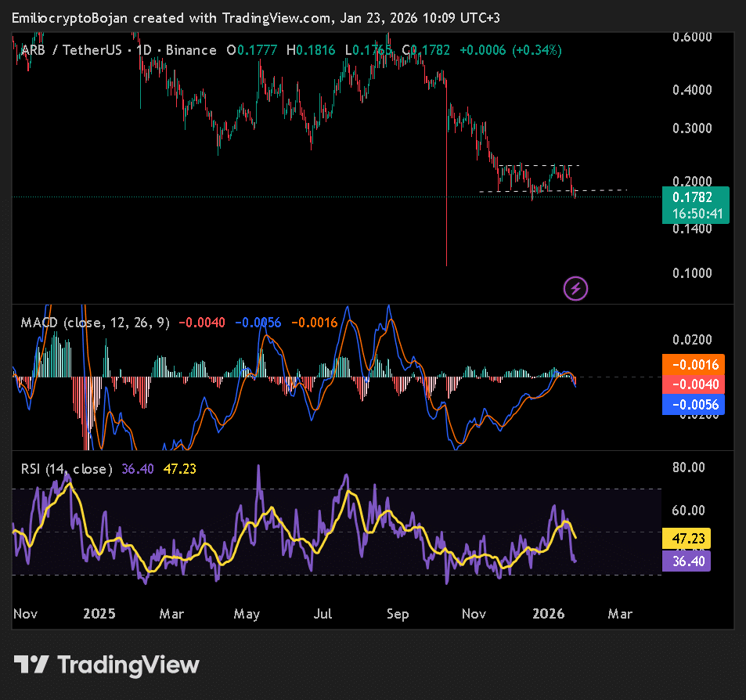This screenshot has width=746, height=700.
Task: Click the purple 36.40 RSI value tag
Action: [x=686, y=561]
